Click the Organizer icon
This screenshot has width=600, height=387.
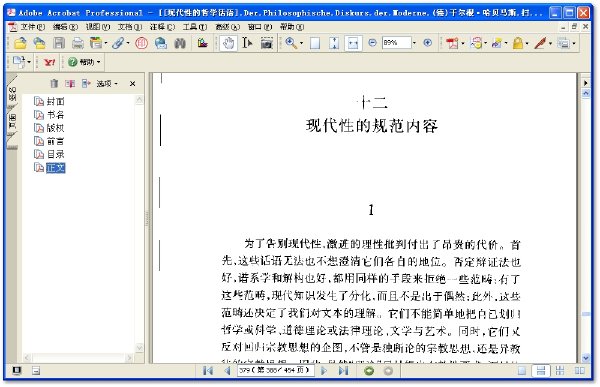pyautogui.click(x=95, y=43)
